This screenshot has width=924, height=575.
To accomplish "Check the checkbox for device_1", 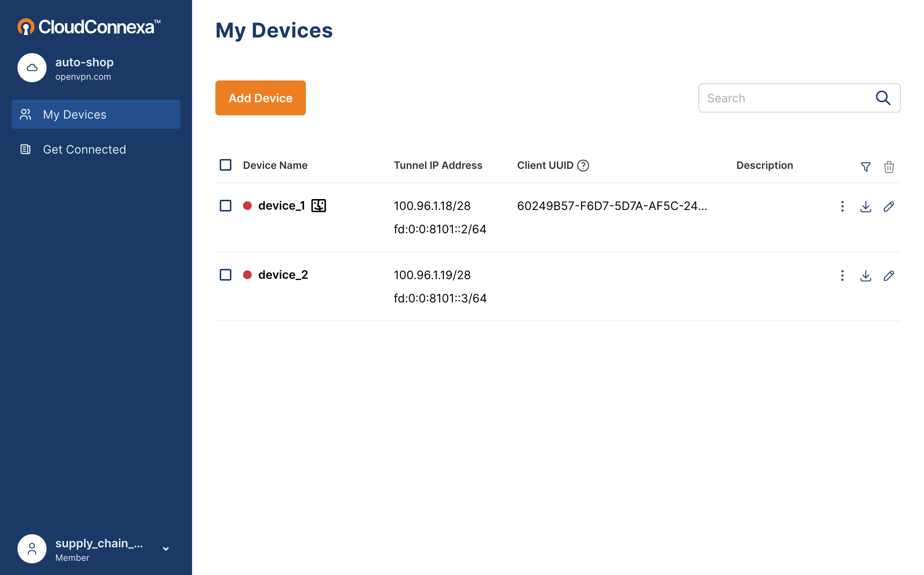I will pyautogui.click(x=225, y=205).
